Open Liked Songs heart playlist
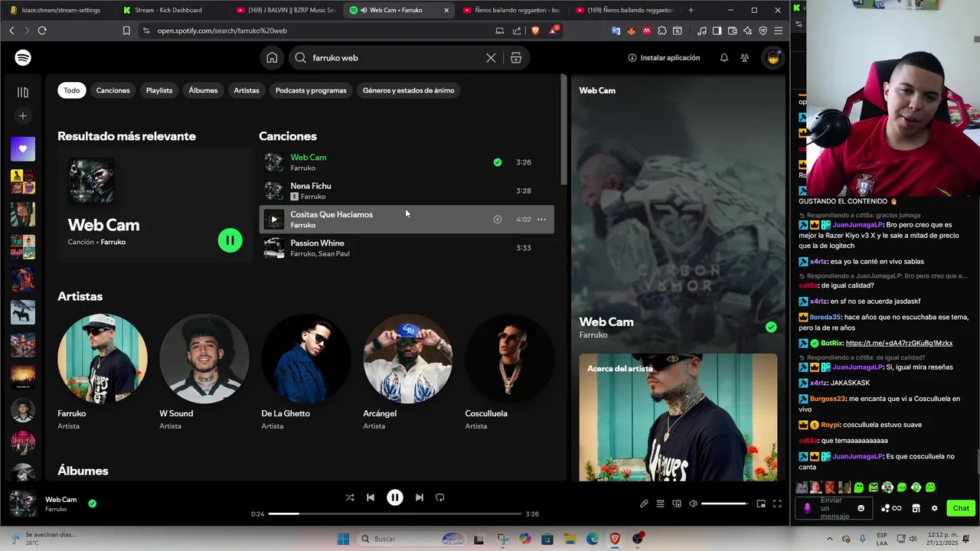Viewport: 980px width, 551px height. coord(23,148)
